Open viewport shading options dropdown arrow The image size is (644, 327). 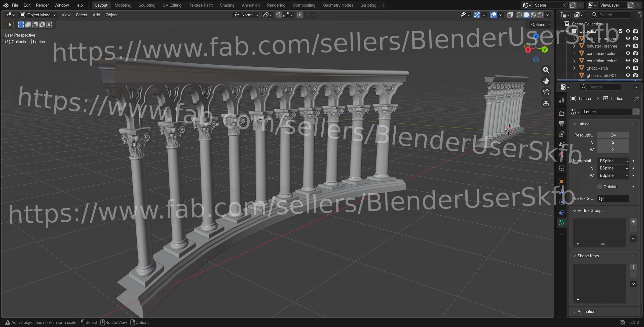coord(547,15)
